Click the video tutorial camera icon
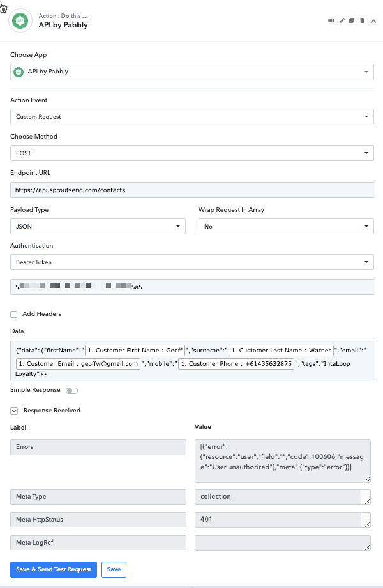The height and width of the screenshot is (588, 383). tap(331, 20)
